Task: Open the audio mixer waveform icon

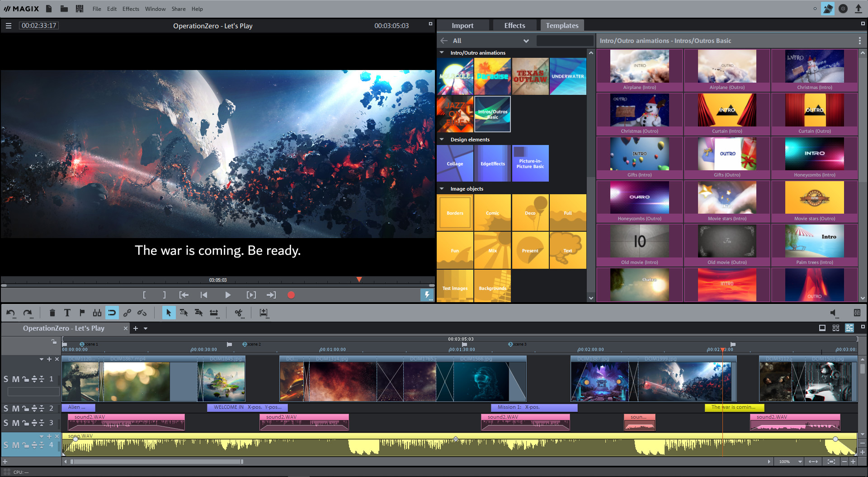Action: tap(97, 313)
